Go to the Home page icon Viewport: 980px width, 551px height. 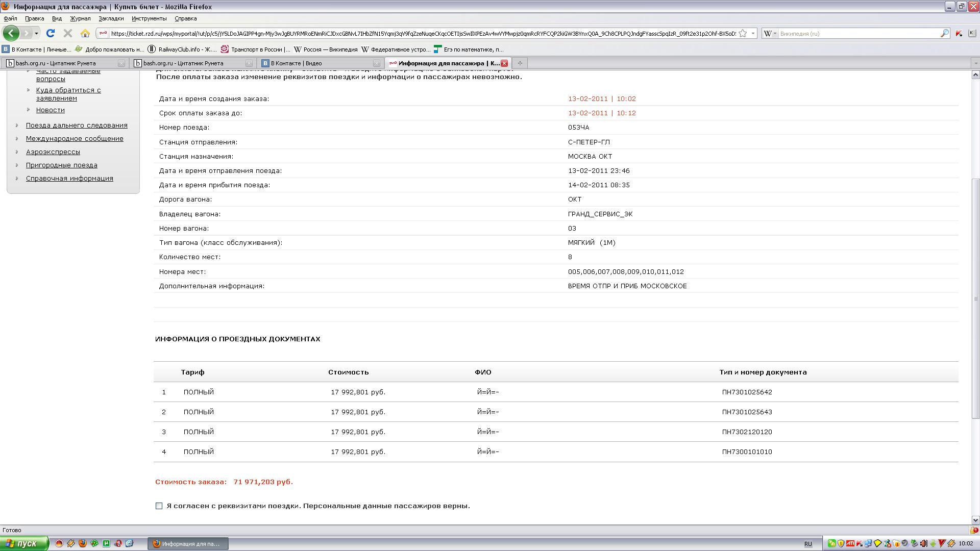[85, 33]
